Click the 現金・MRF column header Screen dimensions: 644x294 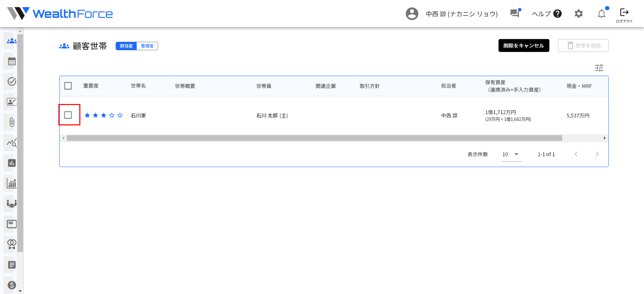(x=579, y=86)
